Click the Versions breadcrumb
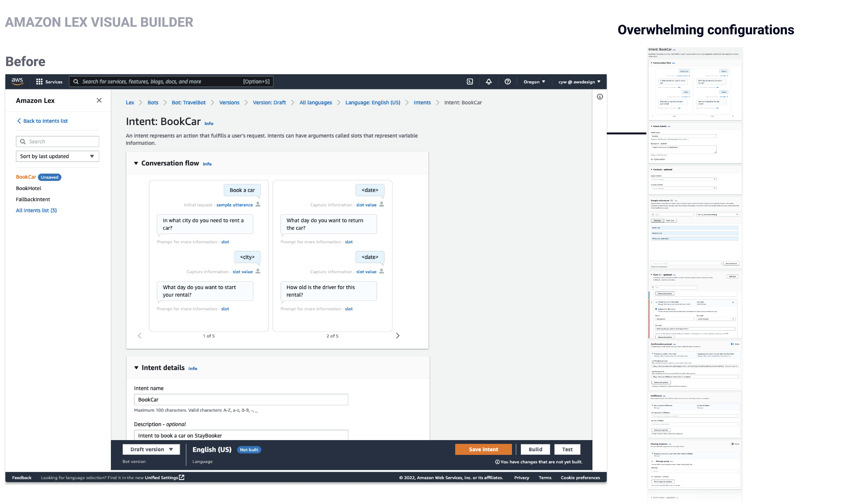853x504 pixels. click(x=229, y=103)
